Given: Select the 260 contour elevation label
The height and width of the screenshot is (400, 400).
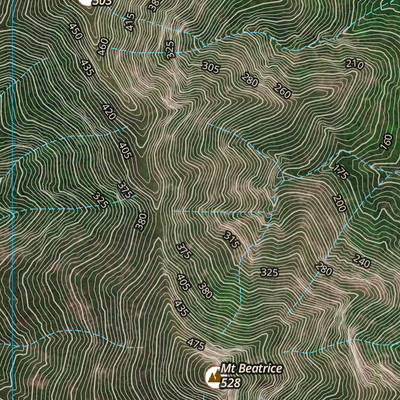Looking at the screenshot, I should 282,91.
